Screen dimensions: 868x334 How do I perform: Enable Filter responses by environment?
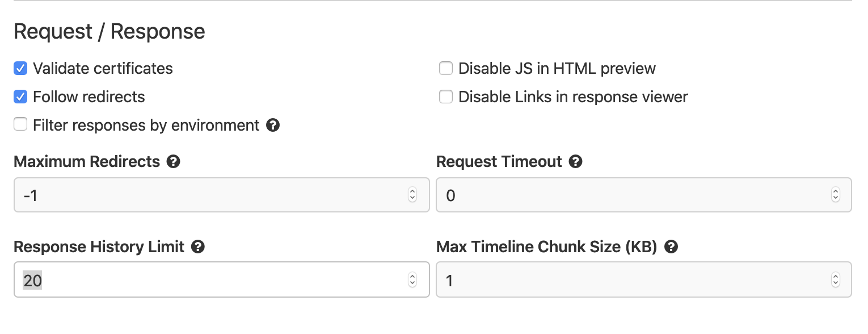coord(20,124)
